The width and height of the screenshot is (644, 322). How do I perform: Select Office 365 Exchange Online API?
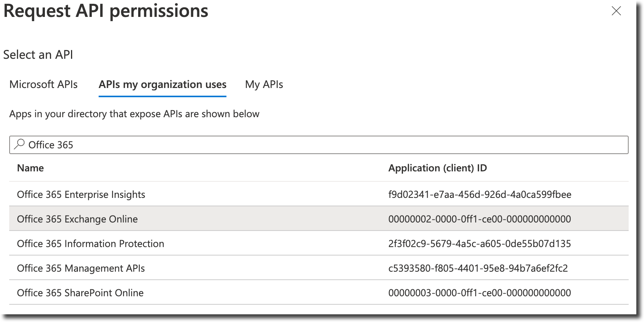(x=78, y=219)
